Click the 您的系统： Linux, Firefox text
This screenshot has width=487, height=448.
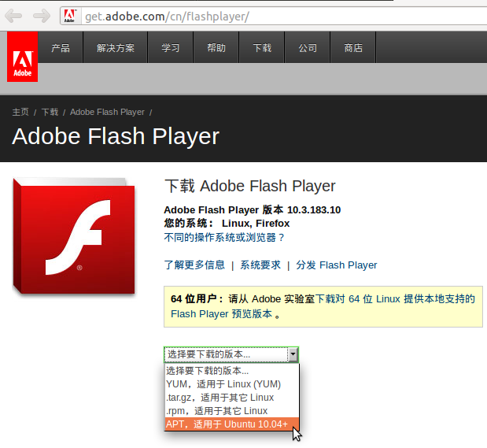pos(227,224)
